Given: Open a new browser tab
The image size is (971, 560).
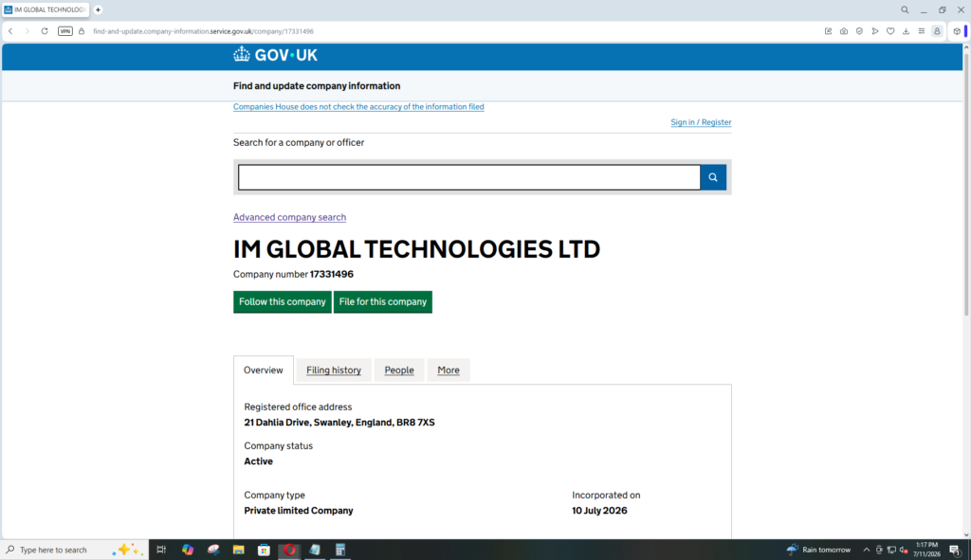Looking at the screenshot, I should [98, 9].
